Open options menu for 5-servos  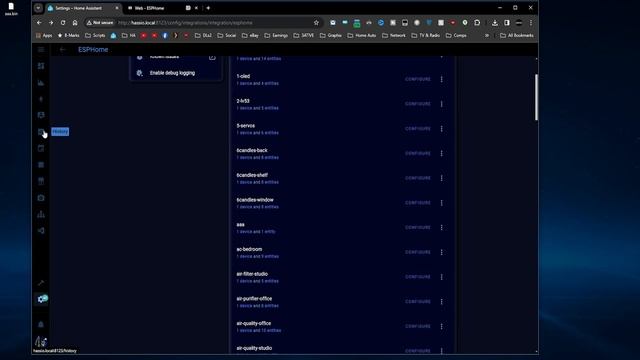(x=442, y=129)
